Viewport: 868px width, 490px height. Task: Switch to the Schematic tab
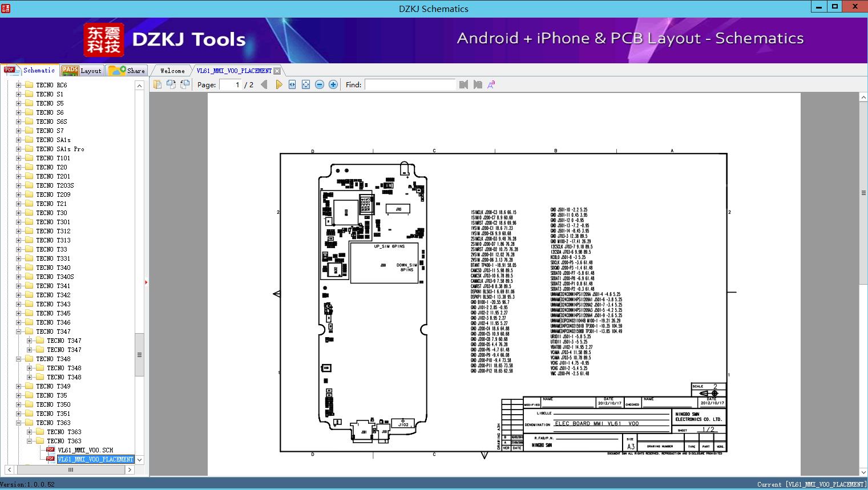click(30, 70)
